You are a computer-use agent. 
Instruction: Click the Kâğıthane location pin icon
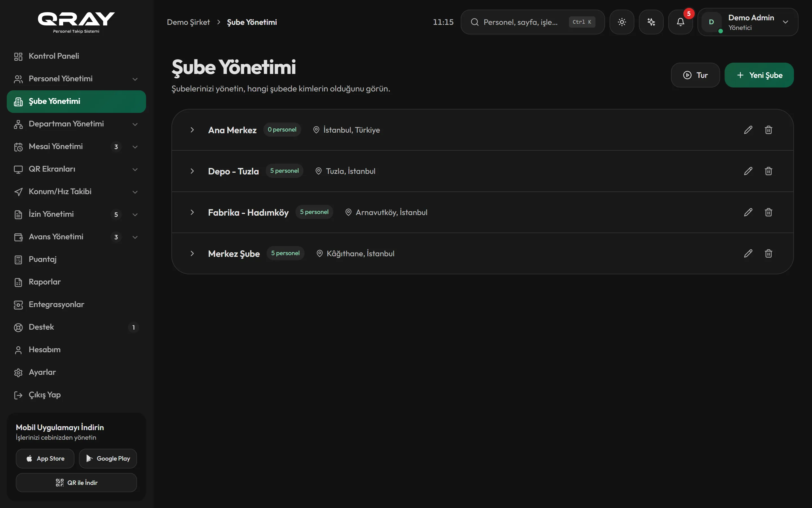coord(319,253)
